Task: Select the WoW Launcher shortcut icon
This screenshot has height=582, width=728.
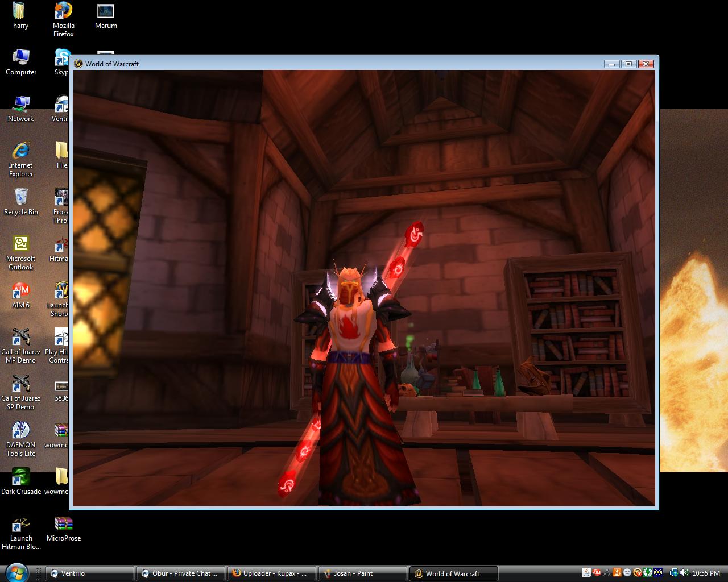Action: pos(59,299)
